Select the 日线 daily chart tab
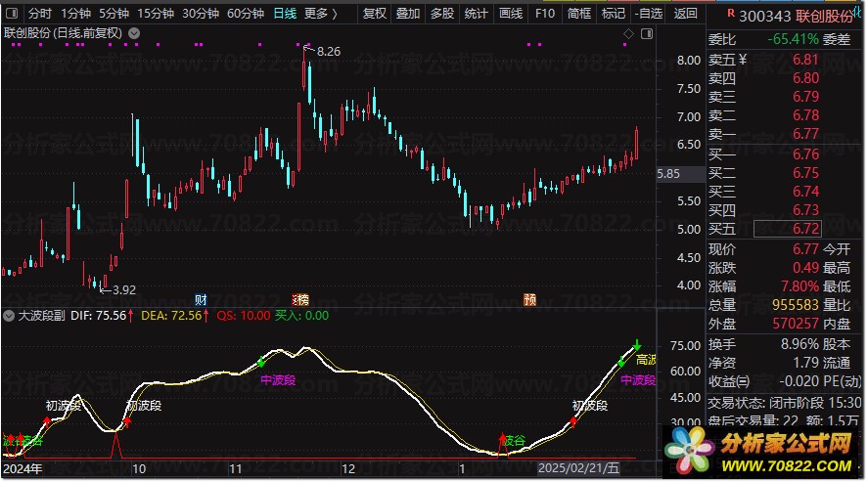This screenshot has height=482, width=868. point(285,14)
